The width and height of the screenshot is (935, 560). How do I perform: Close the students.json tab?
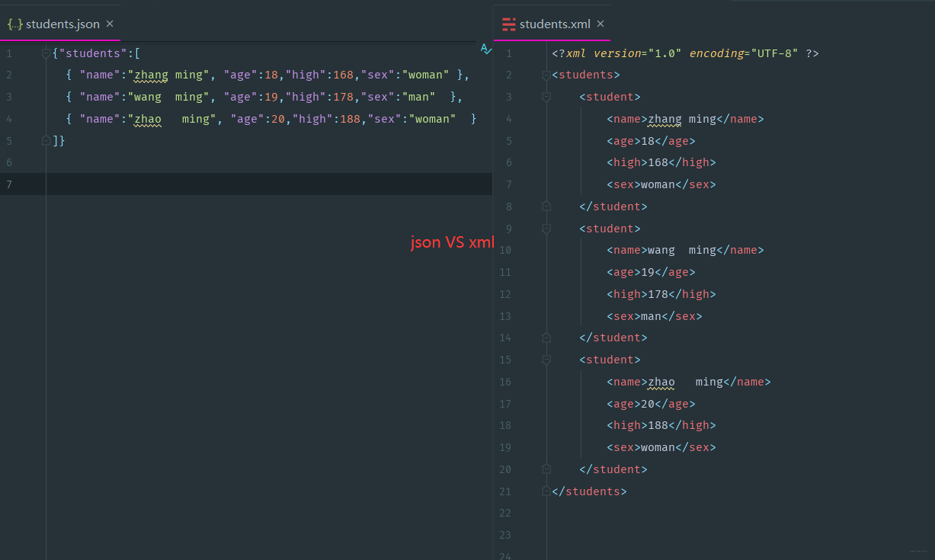[x=110, y=24]
